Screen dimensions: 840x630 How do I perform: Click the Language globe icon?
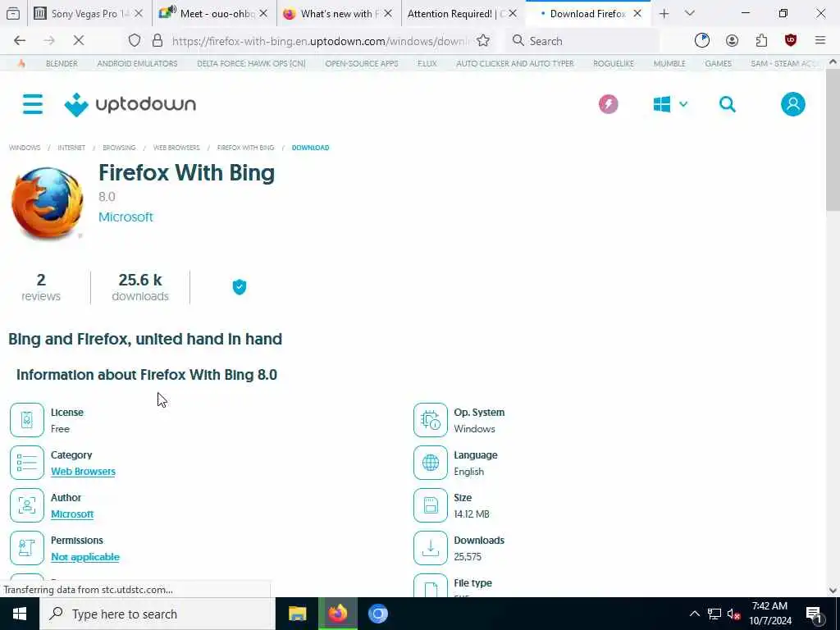point(430,463)
